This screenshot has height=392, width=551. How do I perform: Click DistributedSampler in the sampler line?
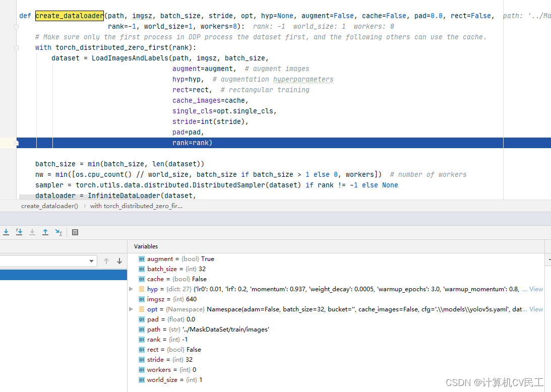pyautogui.click(x=229, y=185)
